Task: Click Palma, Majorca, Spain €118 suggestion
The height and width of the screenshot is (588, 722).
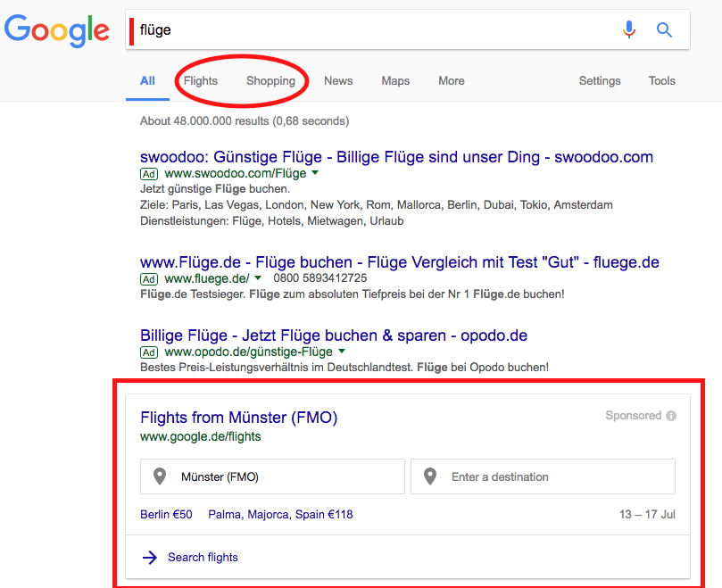Action: click(x=280, y=514)
